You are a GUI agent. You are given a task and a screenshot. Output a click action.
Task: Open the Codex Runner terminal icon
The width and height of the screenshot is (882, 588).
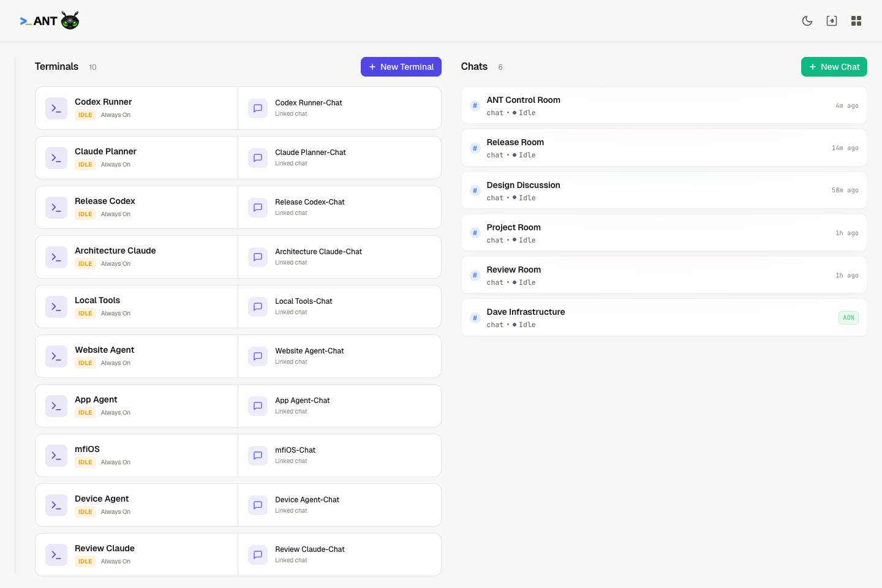(x=56, y=108)
